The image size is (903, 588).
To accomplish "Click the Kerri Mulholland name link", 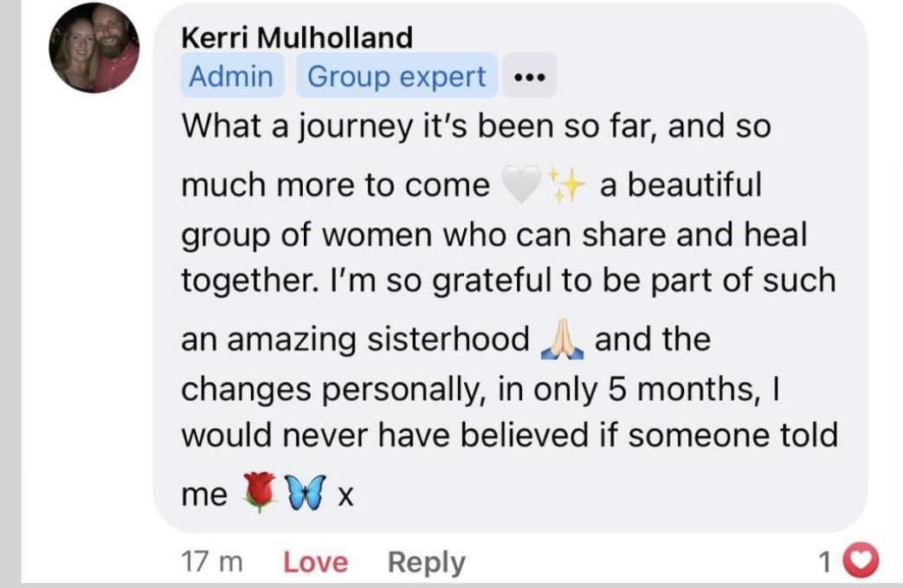I will pyautogui.click(x=297, y=37).
